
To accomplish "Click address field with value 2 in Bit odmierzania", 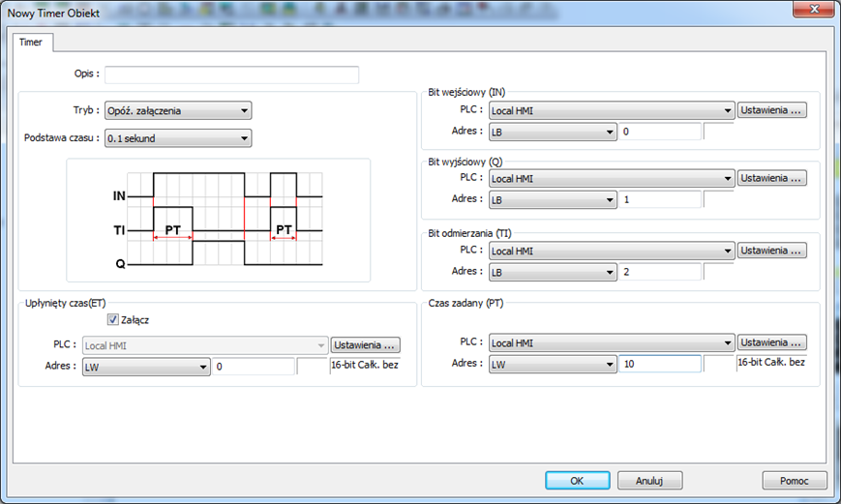I will pos(660,272).
